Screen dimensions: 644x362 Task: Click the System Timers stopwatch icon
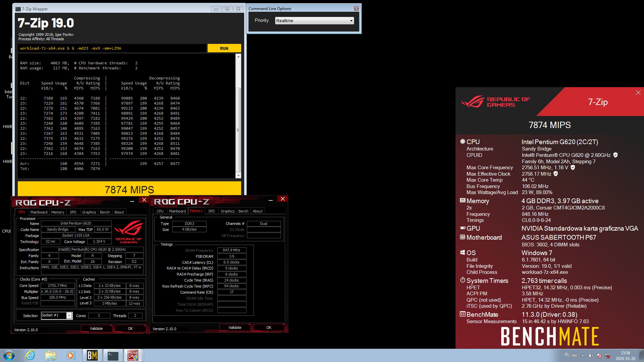tap(463, 280)
